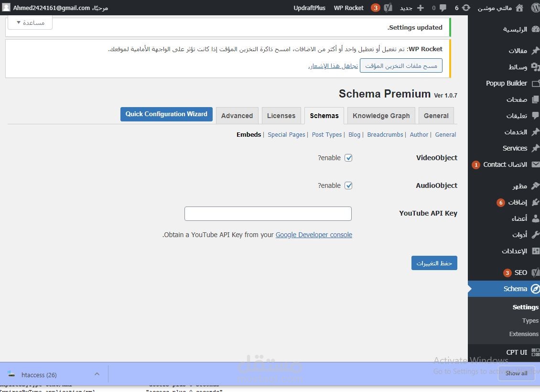Open the Author sub-section link

[x=419, y=135]
